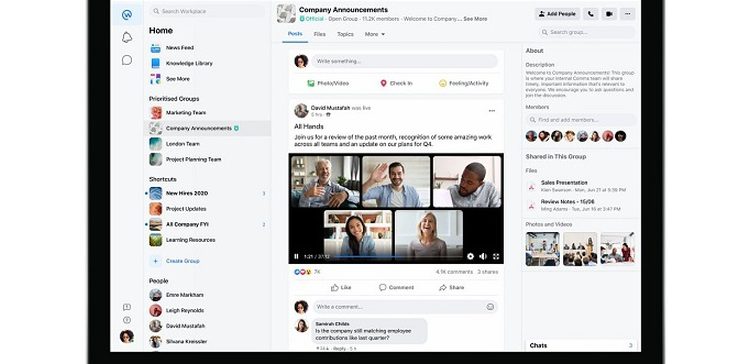Click the feedback icon in the left rail
Viewport: 750px width, 364px height.
click(x=127, y=307)
